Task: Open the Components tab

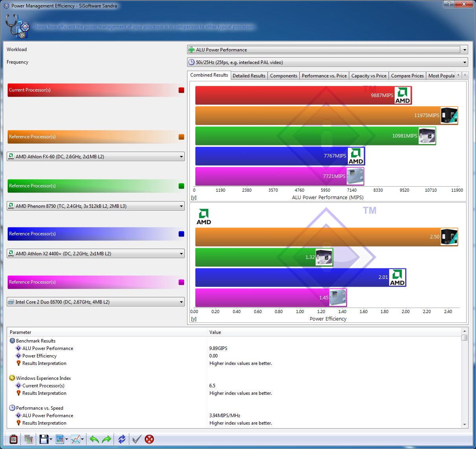Action: [x=284, y=76]
